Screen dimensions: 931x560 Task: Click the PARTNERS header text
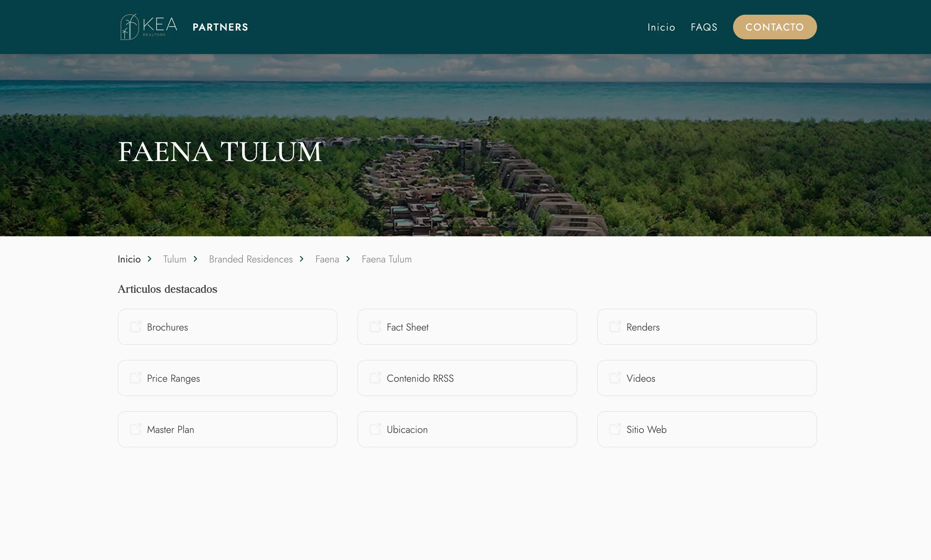pos(220,27)
